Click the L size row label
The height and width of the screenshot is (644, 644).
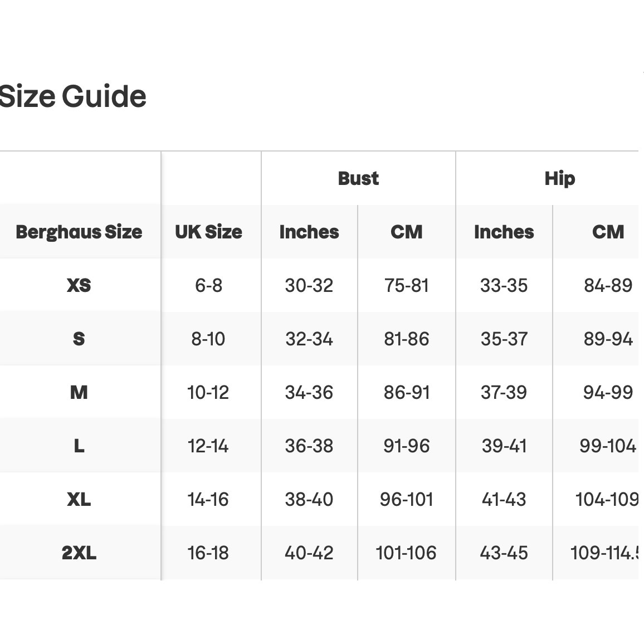pos(79,446)
